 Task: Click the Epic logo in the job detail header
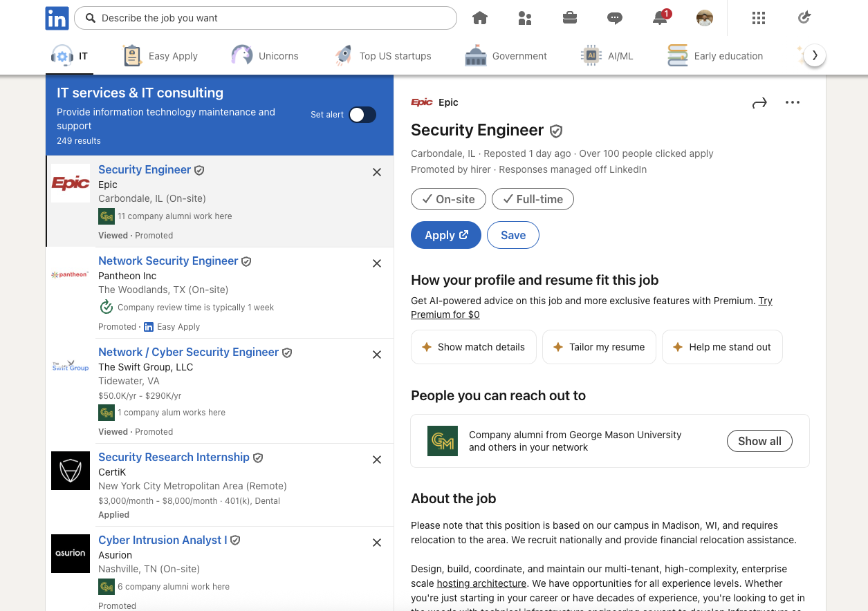click(x=422, y=102)
